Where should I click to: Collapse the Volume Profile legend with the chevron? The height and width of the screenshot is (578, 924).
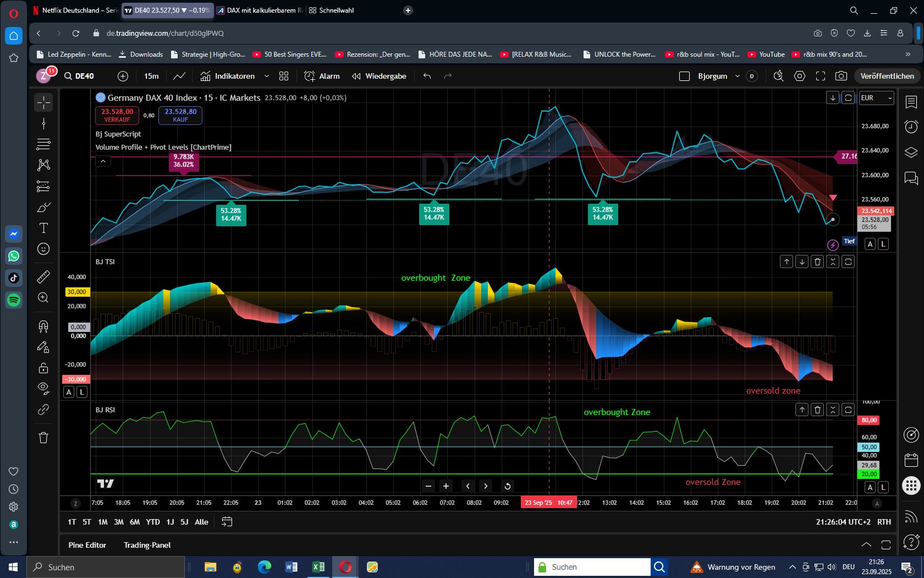point(102,161)
